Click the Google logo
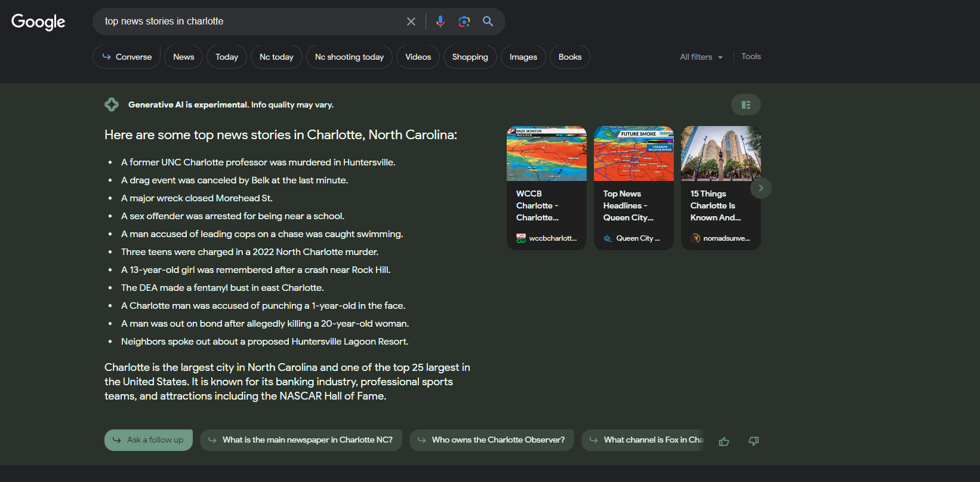 click(38, 22)
